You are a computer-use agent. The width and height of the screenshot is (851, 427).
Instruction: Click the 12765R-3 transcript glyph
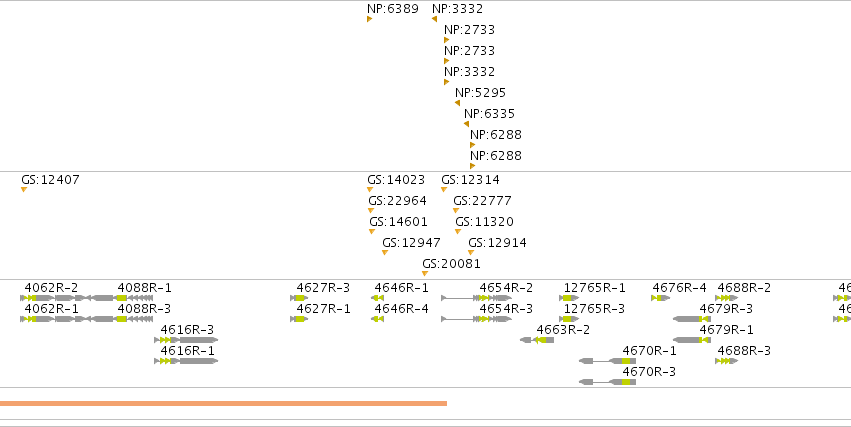pos(569,319)
